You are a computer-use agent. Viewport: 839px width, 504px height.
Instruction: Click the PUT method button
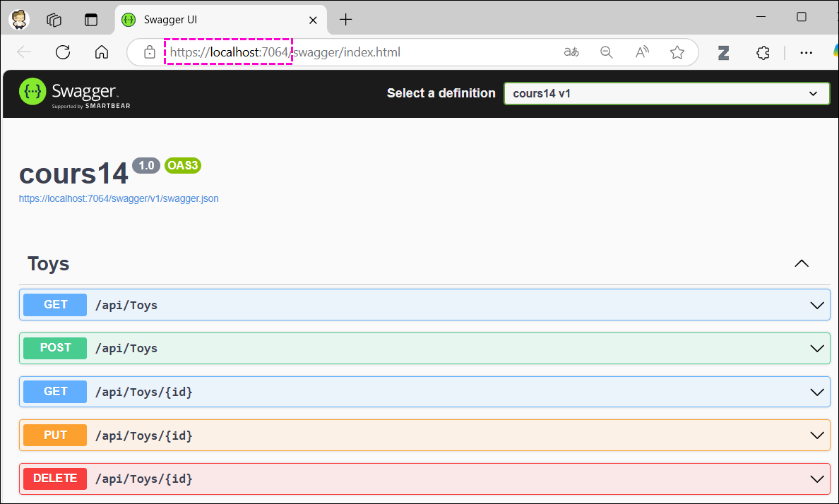pyautogui.click(x=55, y=435)
